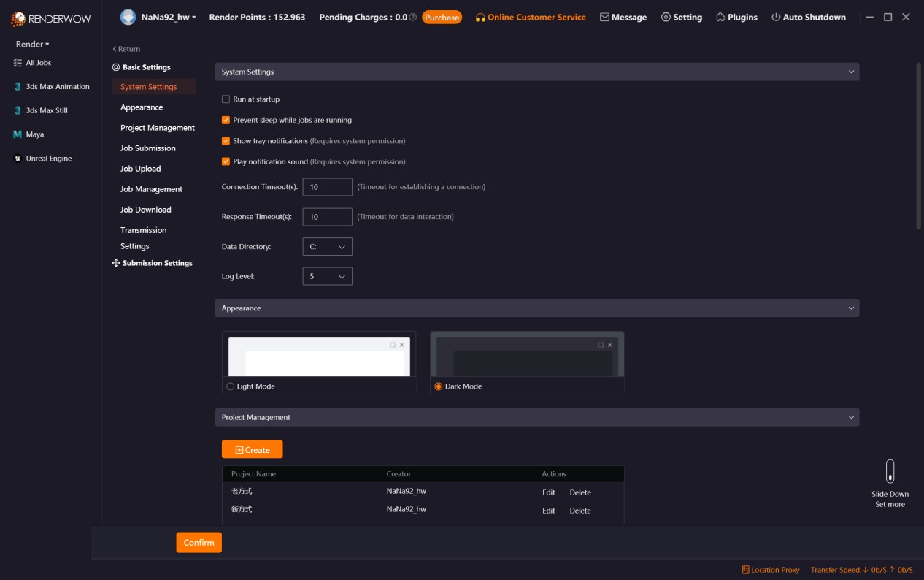Open the Plugins puzzle icon
This screenshot has width=924, height=580.
[x=720, y=17]
